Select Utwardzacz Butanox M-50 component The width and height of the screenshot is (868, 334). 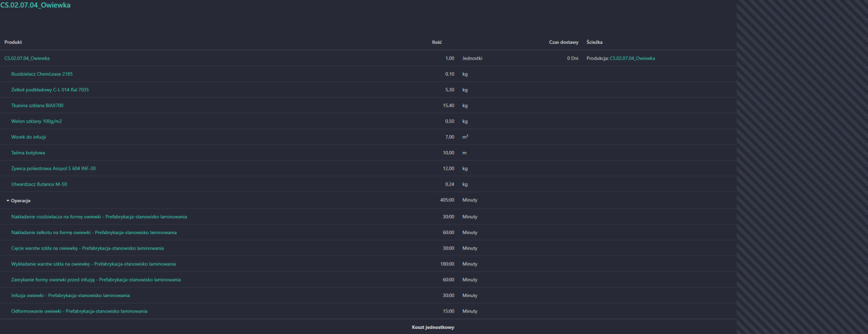click(39, 184)
